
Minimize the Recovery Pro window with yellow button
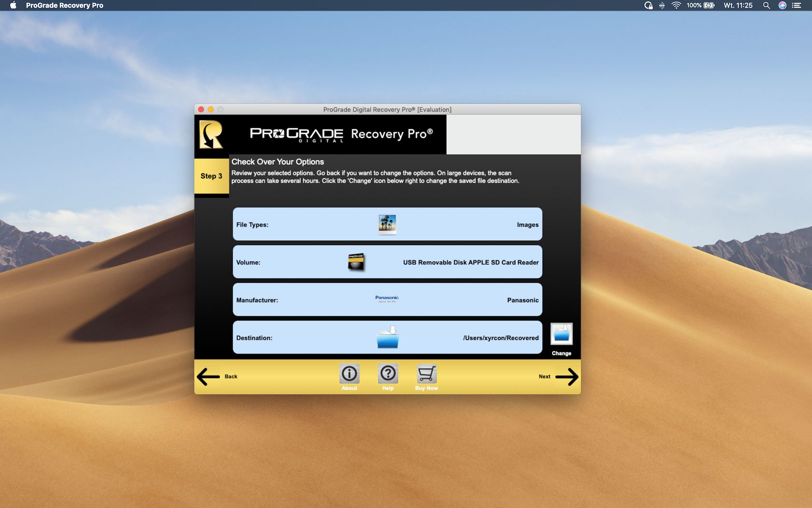coord(211,109)
